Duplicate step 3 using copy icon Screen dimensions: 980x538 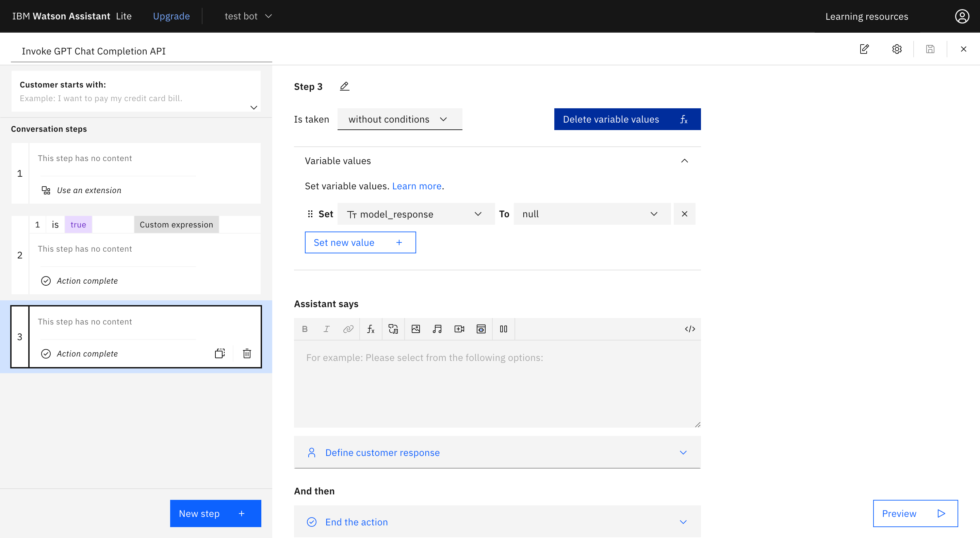220,353
